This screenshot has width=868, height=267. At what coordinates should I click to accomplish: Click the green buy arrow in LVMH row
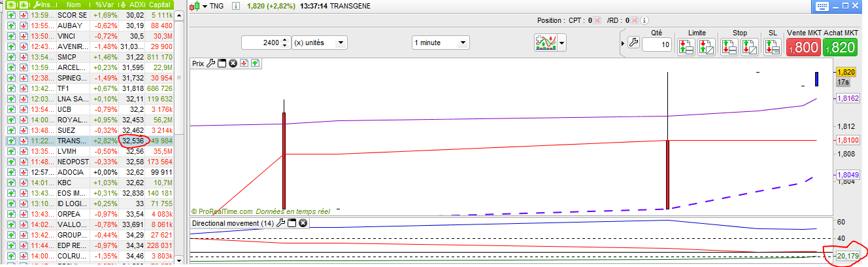coord(12,151)
